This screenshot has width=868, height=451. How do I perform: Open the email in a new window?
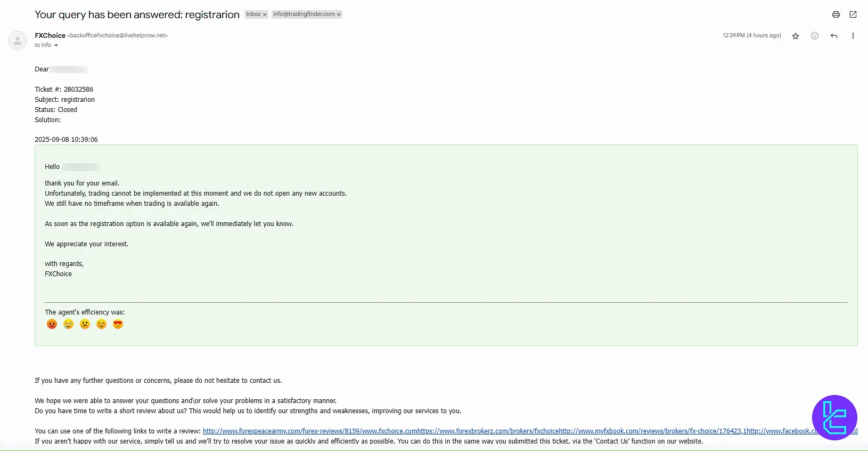pos(853,14)
